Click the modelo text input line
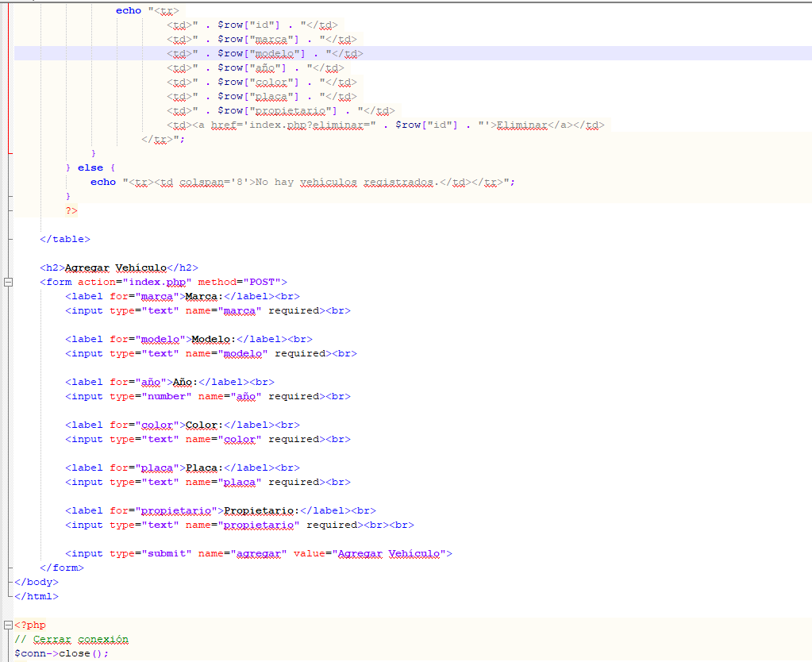 coord(210,353)
